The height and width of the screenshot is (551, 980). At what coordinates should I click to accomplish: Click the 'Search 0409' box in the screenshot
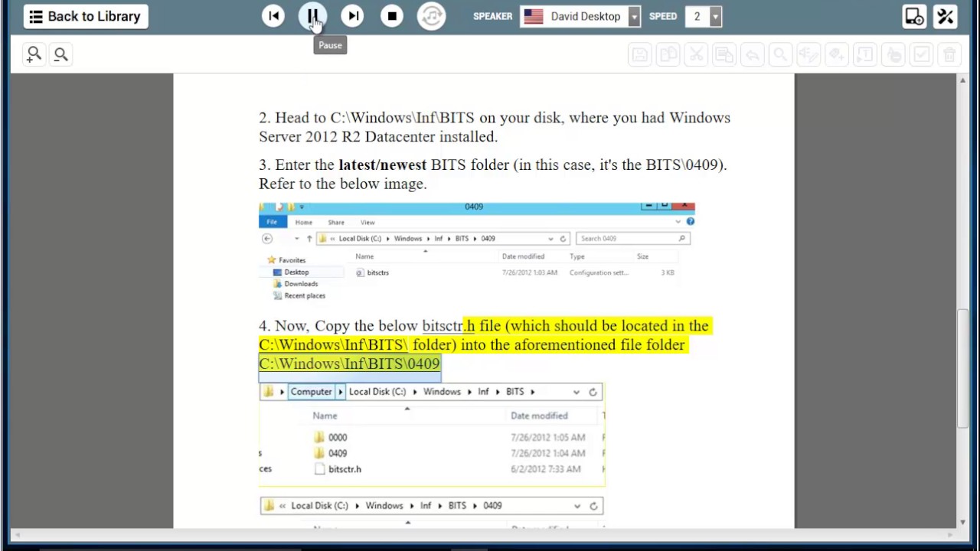point(632,239)
